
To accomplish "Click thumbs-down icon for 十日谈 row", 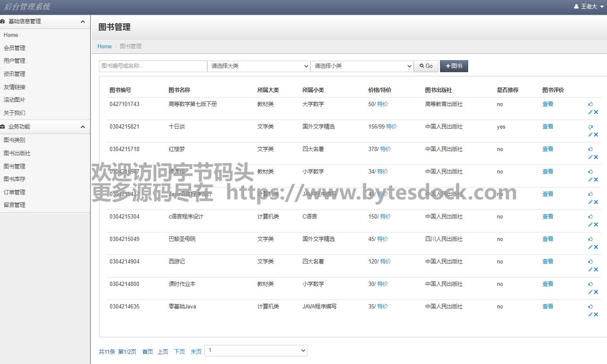I will 590,127.
